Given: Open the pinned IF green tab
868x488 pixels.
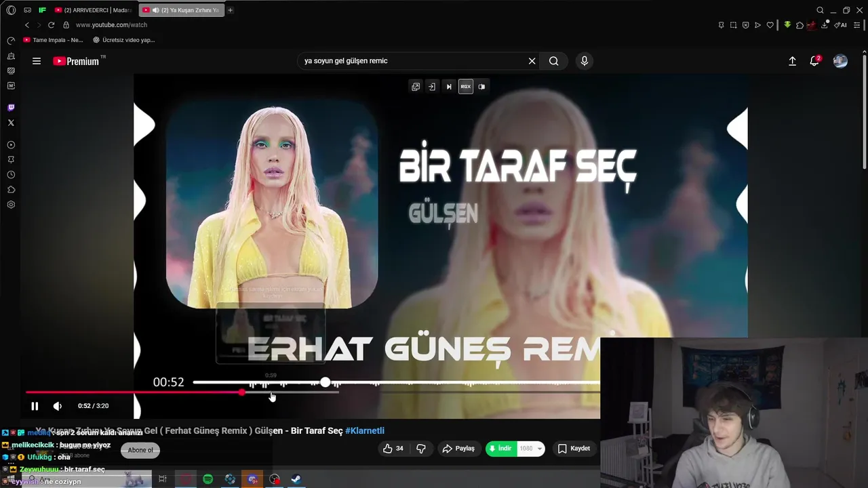Looking at the screenshot, I should tap(43, 10).
